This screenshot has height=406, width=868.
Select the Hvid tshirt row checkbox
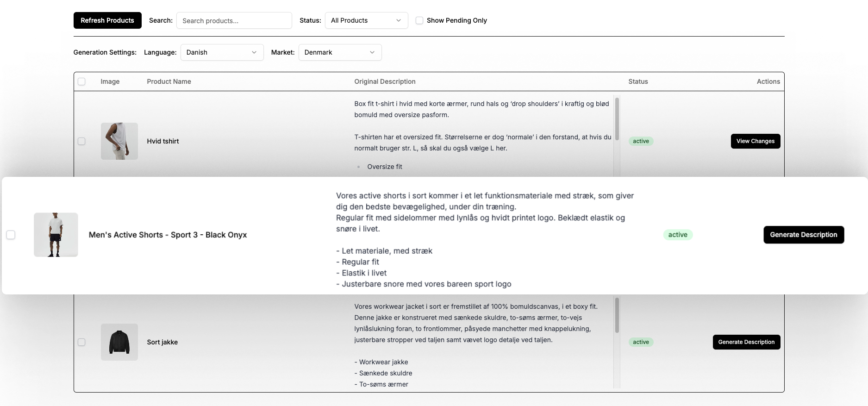[81, 141]
